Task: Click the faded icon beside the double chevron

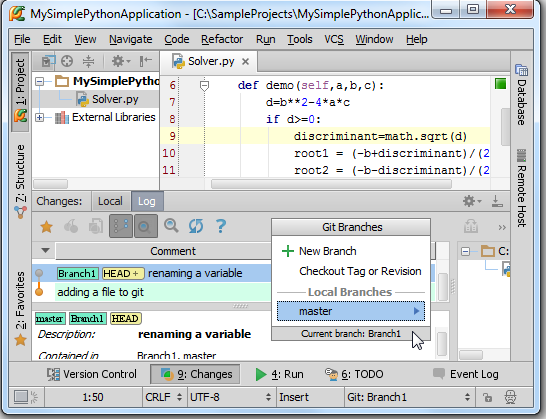Action: pos(471,227)
